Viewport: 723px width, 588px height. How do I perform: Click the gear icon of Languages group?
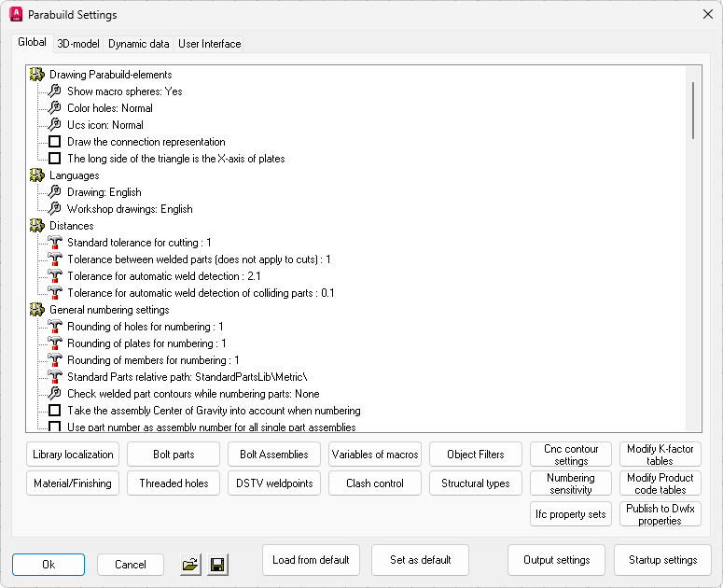click(x=37, y=175)
